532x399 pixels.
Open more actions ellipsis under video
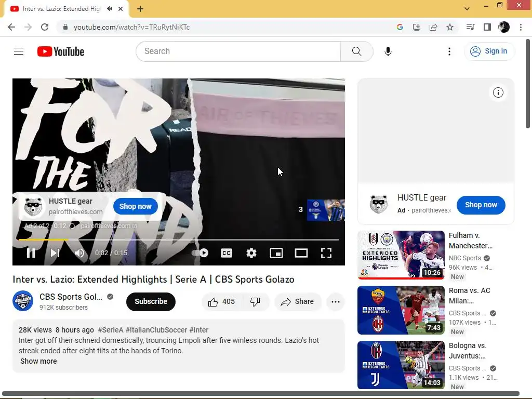pos(335,302)
